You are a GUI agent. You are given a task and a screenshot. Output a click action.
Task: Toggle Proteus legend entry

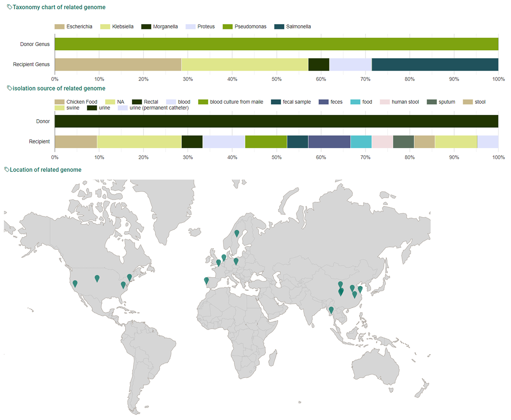[x=200, y=27]
